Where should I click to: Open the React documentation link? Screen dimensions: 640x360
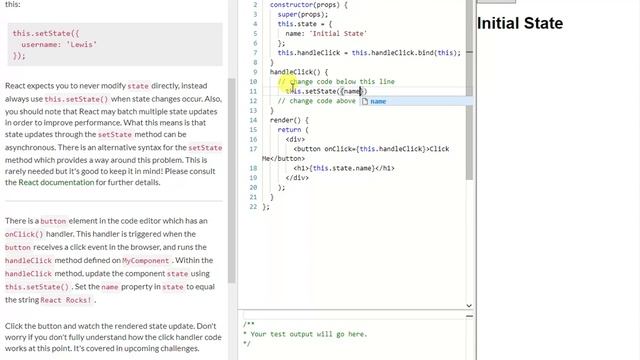pyautogui.click(x=56, y=182)
